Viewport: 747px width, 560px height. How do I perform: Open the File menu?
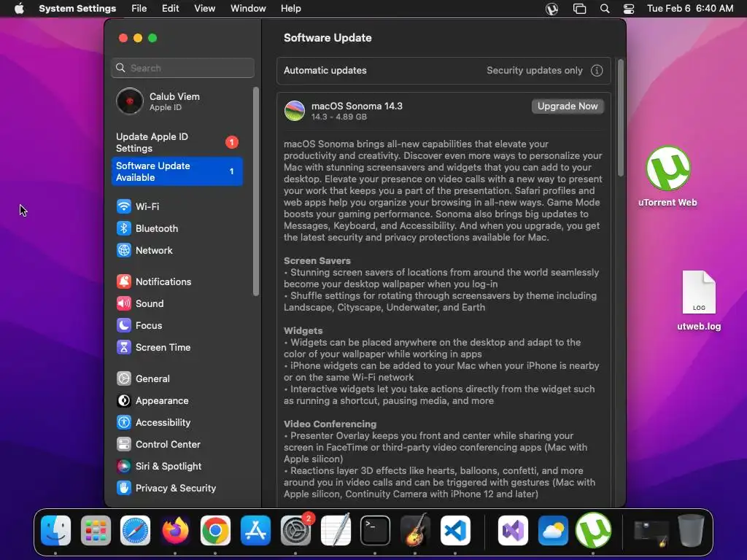[139, 9]
